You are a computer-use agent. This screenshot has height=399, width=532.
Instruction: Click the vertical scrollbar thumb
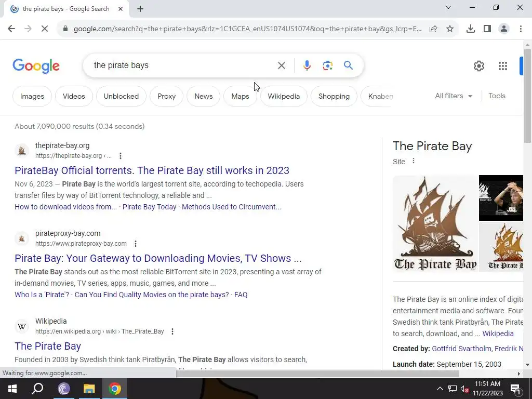527,96
